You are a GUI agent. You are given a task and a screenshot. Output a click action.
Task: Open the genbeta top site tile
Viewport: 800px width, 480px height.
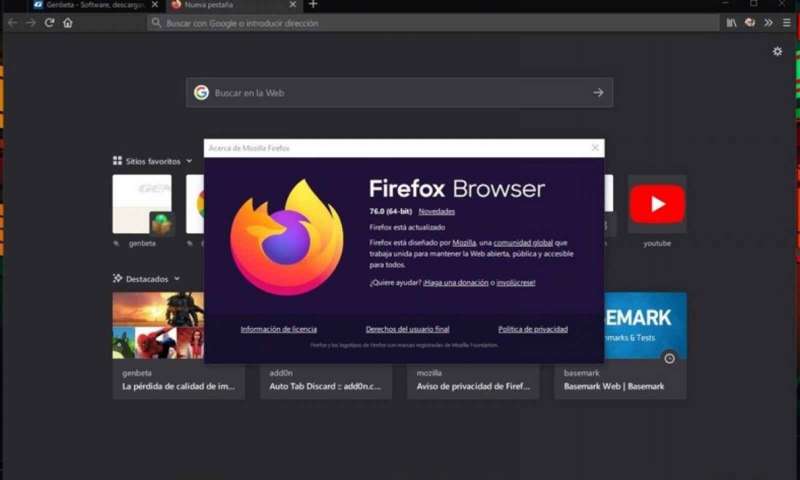(142, 205)
